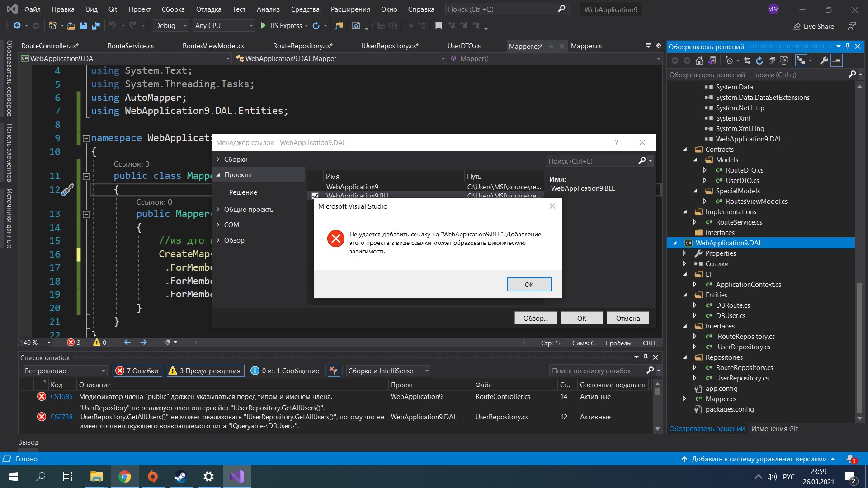Open Chrome from the Windows taskbar
The image size is (868, 488).
[x=125, y=476]
